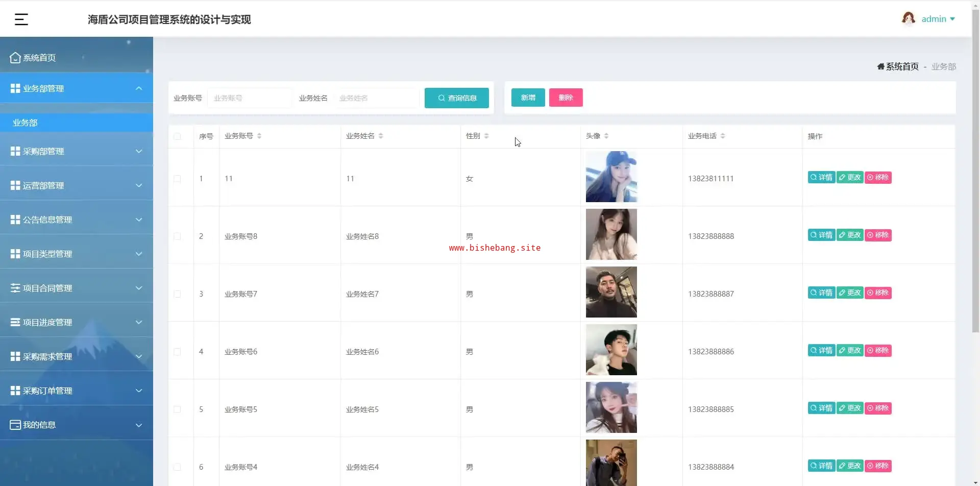Click 移除 for phone 13823811111 row
The image size is (980, 486).
coord(878,178)
